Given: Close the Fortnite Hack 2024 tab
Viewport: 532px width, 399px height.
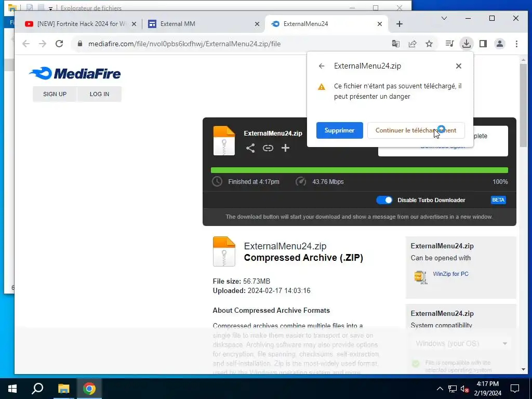Looking at the screenshot, I should [134, 24].
